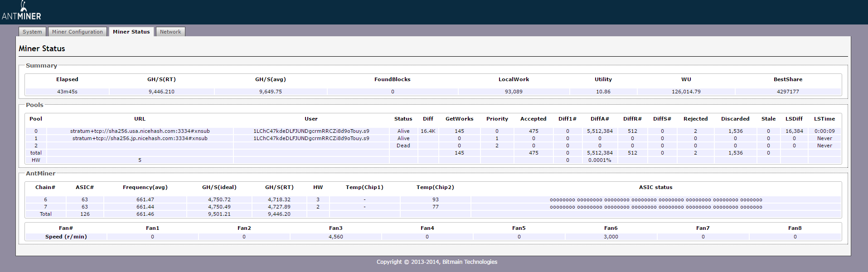Click the Dead status of pool 2
868x272 pixels.
pyautogui.click(x=403, y=146)
